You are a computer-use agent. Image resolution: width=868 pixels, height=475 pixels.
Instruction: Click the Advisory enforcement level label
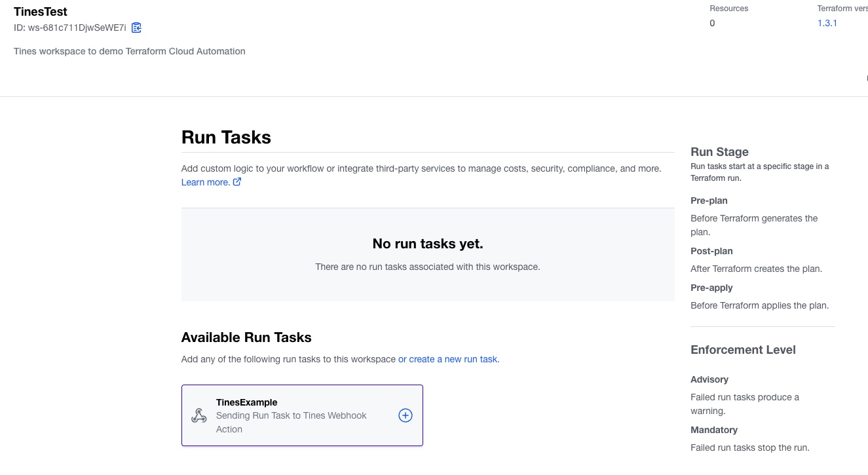[x=709, y=379]
